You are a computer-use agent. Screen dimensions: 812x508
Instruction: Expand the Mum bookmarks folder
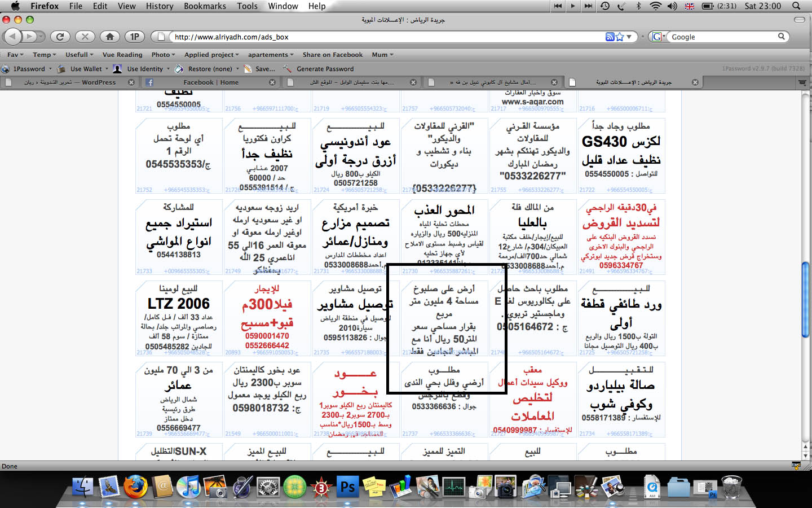tap(382, 55)
